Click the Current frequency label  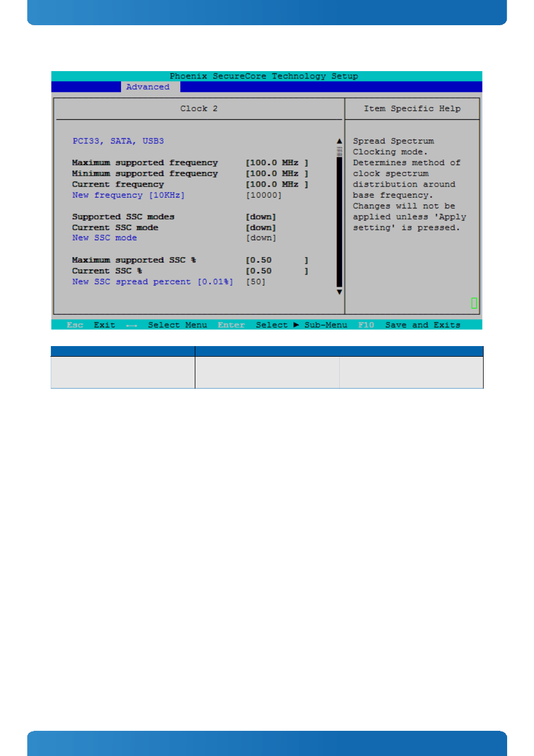[x=118, y=184]
